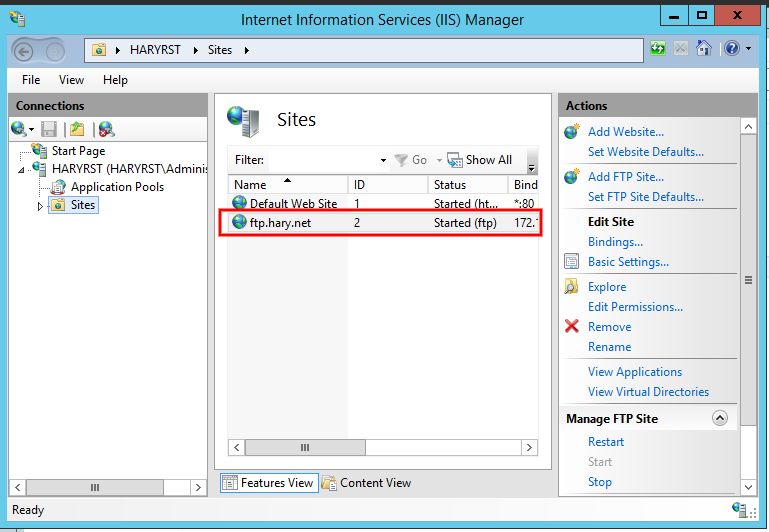769x532 pixels.
Task: Click the Explore folder icon in Actions
Action: [x=572, y=287]
